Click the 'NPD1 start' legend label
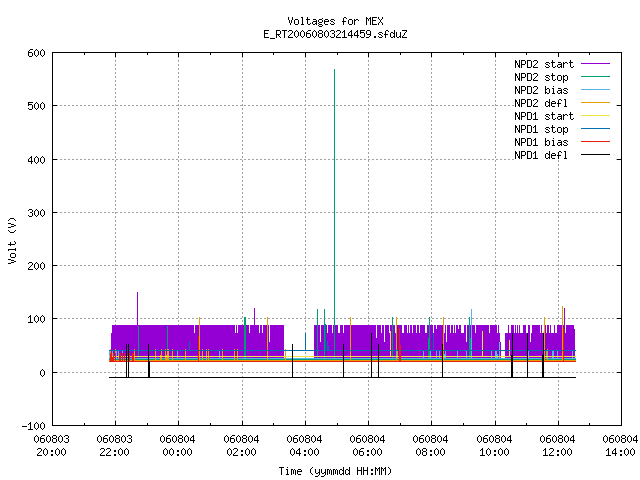This screenshot has width=640, height=480. click(x=544, y=116)
